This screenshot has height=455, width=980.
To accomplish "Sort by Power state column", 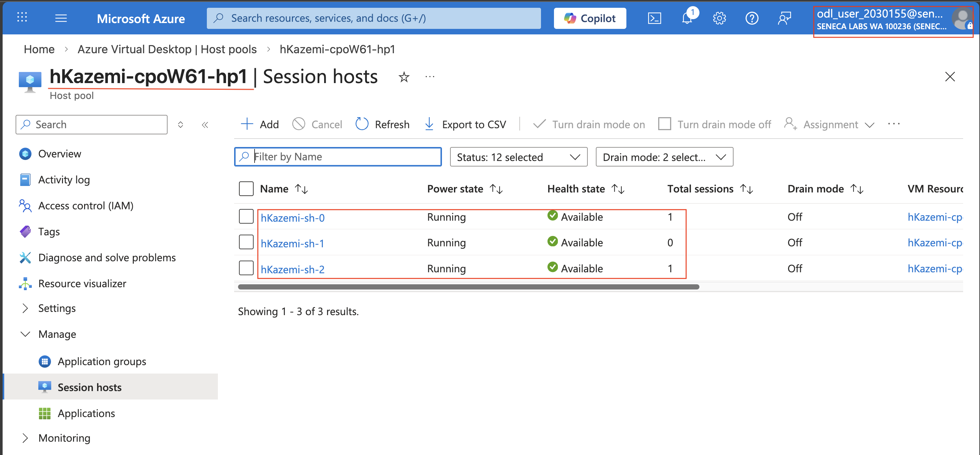I will coord(465,189).
